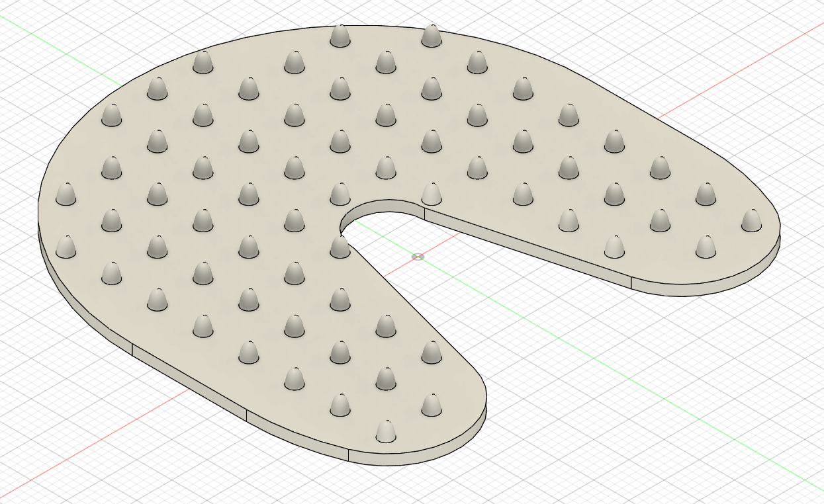Viewport: 824px width, 504px height.
Task: Select the bottommost cone spike on the plate
Action: [x=386, y=431]
